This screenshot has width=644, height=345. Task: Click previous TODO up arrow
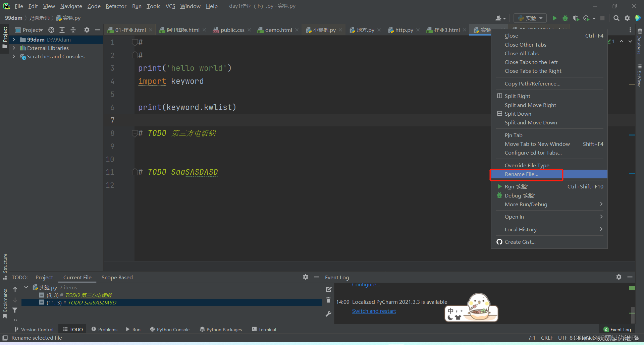point(15,289)
